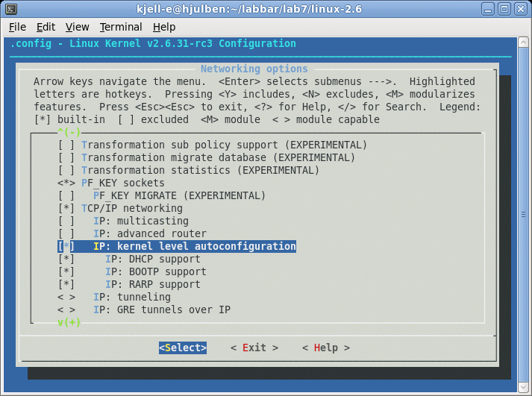The image size is (532, 396).
Task: Select highlighted "IP: kernel level autoconfiguration" text
Action: click(195, 246)
